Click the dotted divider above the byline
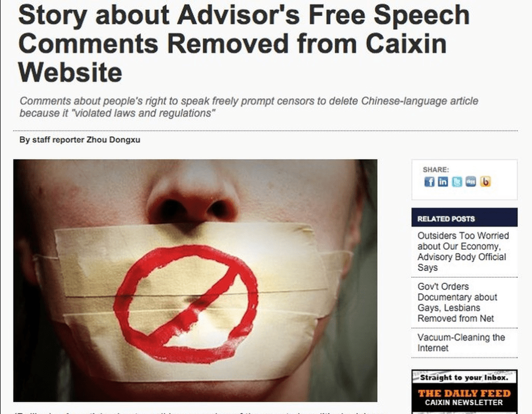This screenshot has height=414, width=532. [x=265, y=131]
